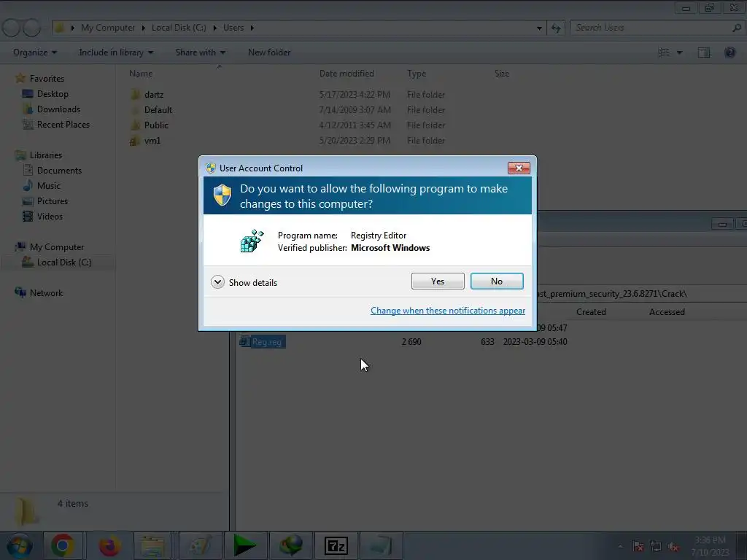Close the User Account Control dialog

point(519,168)
